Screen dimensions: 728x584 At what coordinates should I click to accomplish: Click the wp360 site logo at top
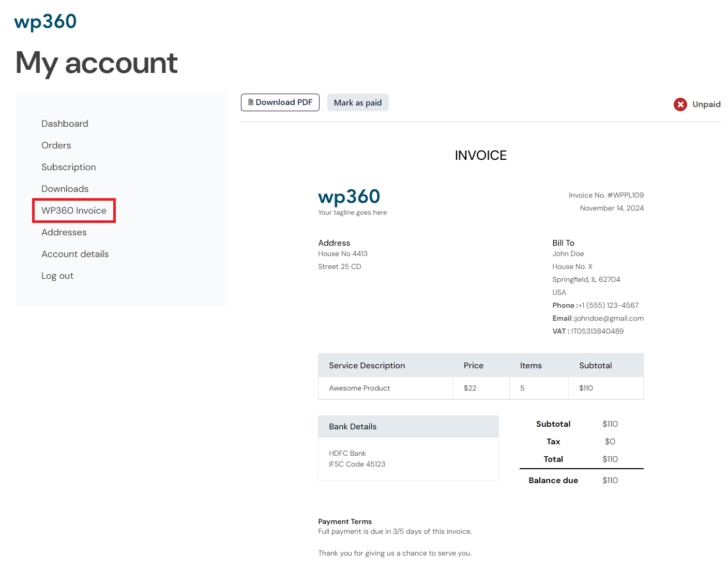(x=45, y=22)
